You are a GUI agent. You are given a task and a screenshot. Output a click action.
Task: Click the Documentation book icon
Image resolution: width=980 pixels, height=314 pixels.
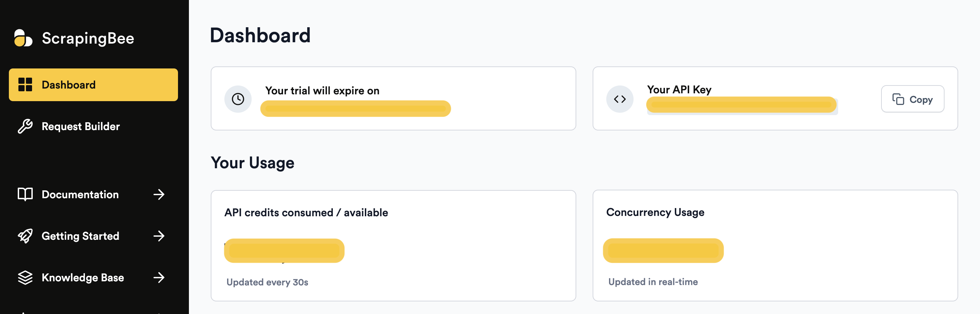pos(25,195)
